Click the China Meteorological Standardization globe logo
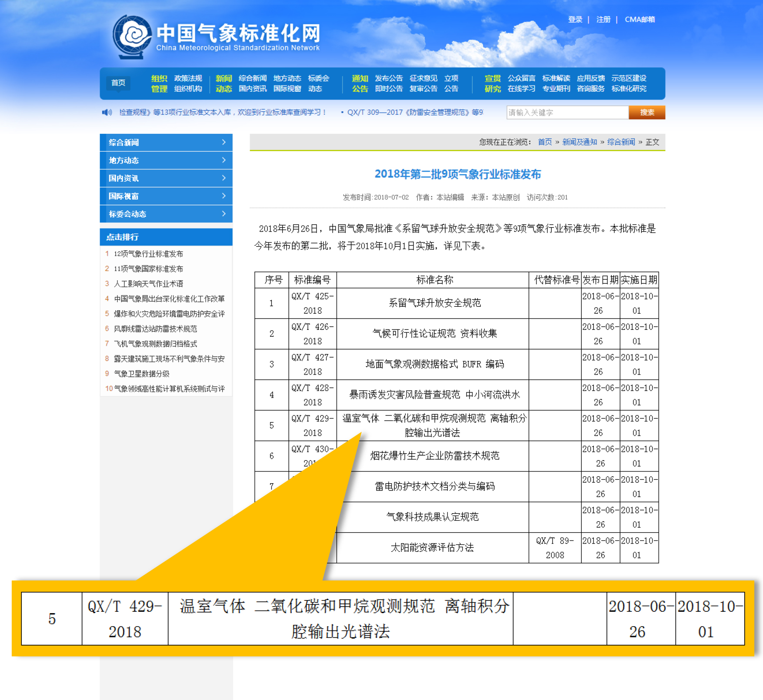This screenshot has height=700, width=763. 132,36
